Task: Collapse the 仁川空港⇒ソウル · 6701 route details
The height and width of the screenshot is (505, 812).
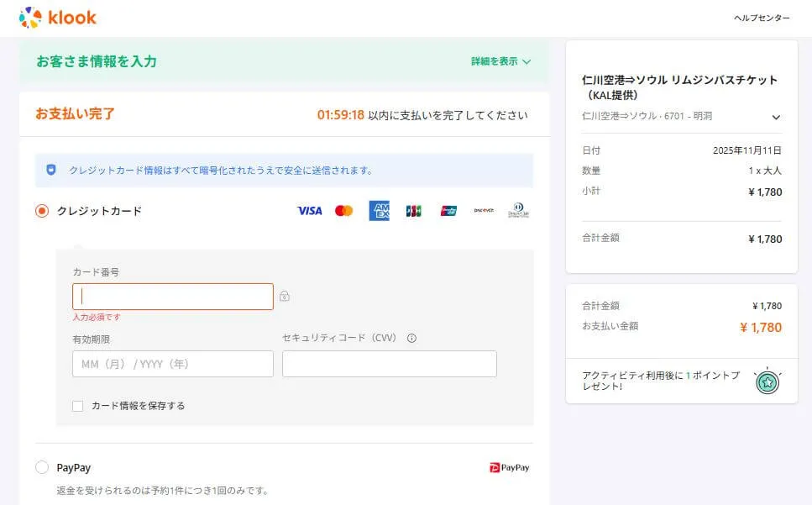Action: tap(774, 118)
